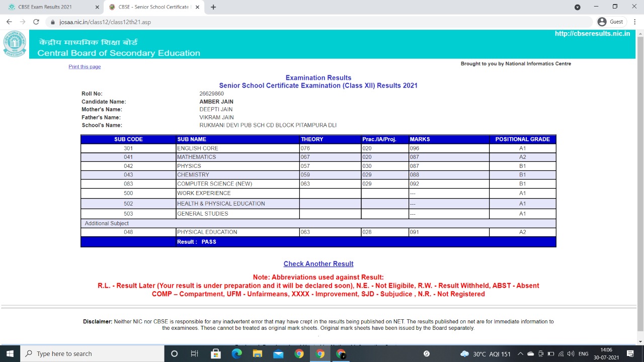Click the page vertical scrollbar
This screenshot has width=644, height=362.
point(640,183)
